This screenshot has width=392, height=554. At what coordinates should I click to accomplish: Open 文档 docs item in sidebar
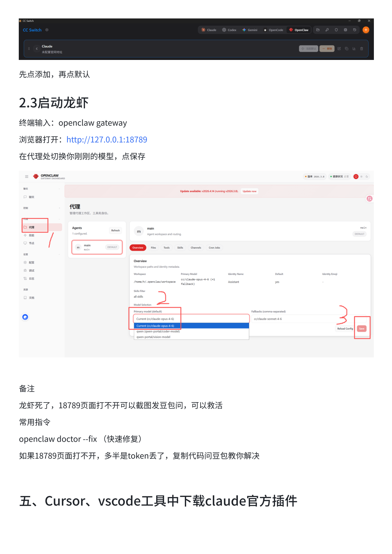pos(31,298)
